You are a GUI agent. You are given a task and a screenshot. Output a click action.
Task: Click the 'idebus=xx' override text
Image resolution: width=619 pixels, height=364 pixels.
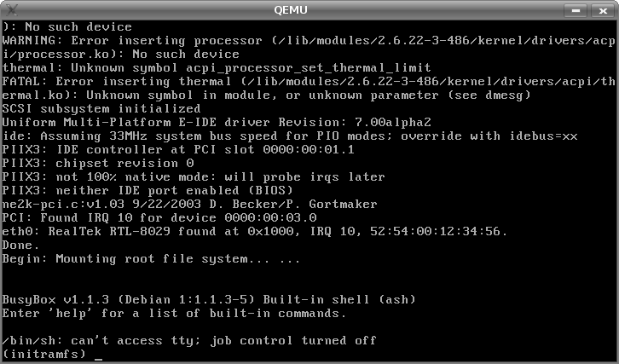pos(543,136)
